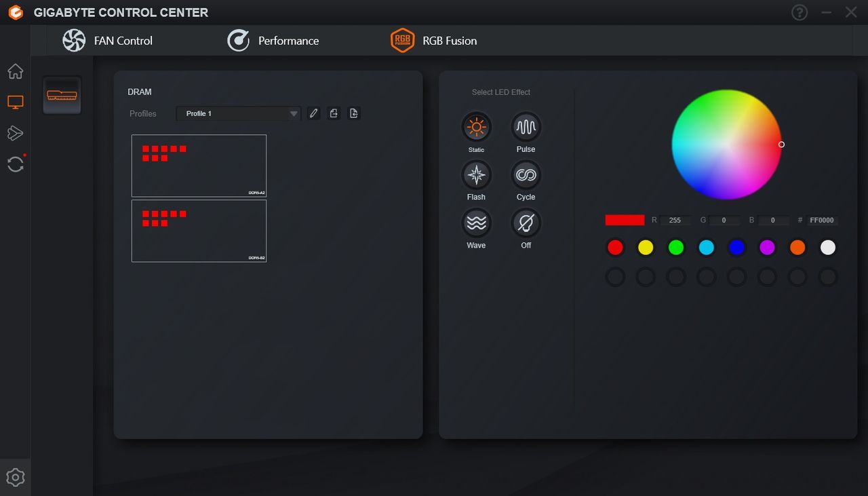Select the DDR5-B2 memory module panel
868x496 pixels.
click(199, 231)
